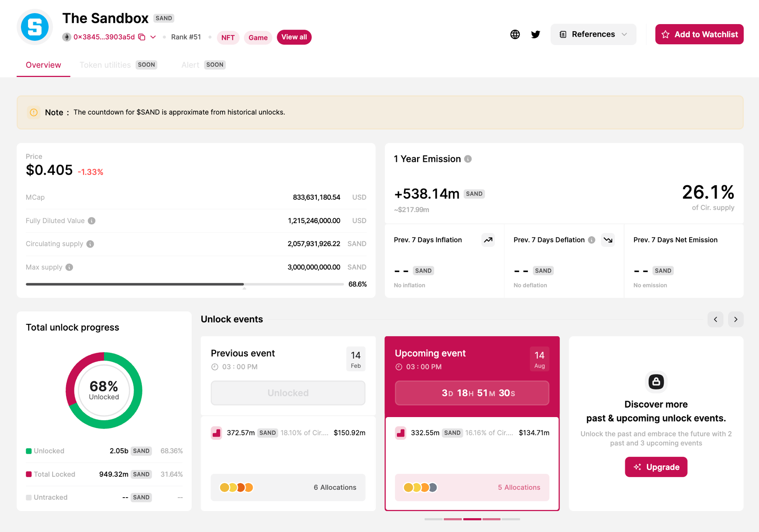Viewport: 759px width, 532px height.
Task: Click the Ethereum chain icon
Action: (x=66, y=37)
